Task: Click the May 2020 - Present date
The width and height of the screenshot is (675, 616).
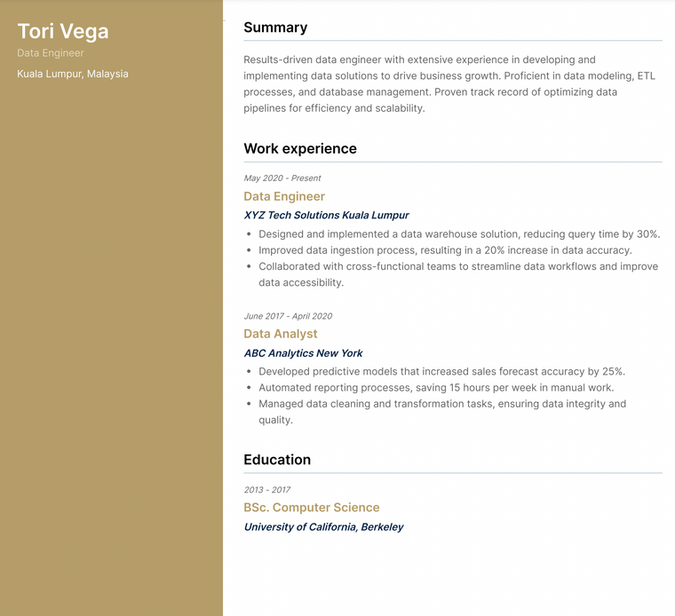Action: point(282,178)
